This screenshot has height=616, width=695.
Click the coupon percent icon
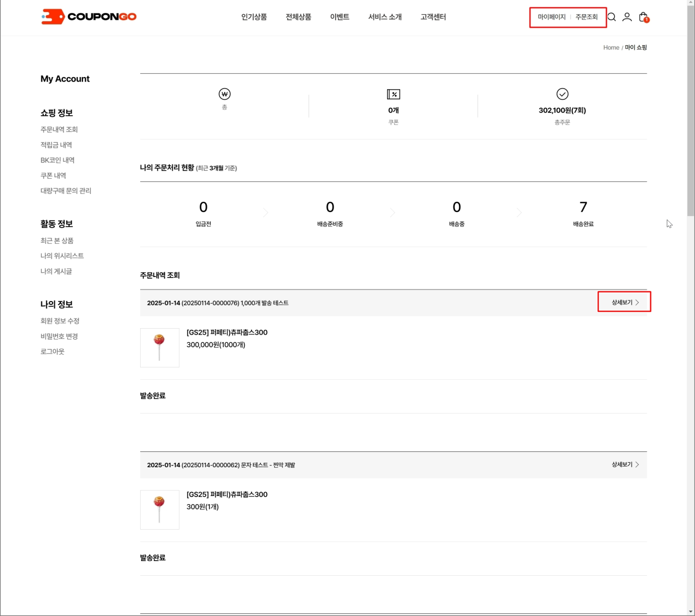coord(393,95)
